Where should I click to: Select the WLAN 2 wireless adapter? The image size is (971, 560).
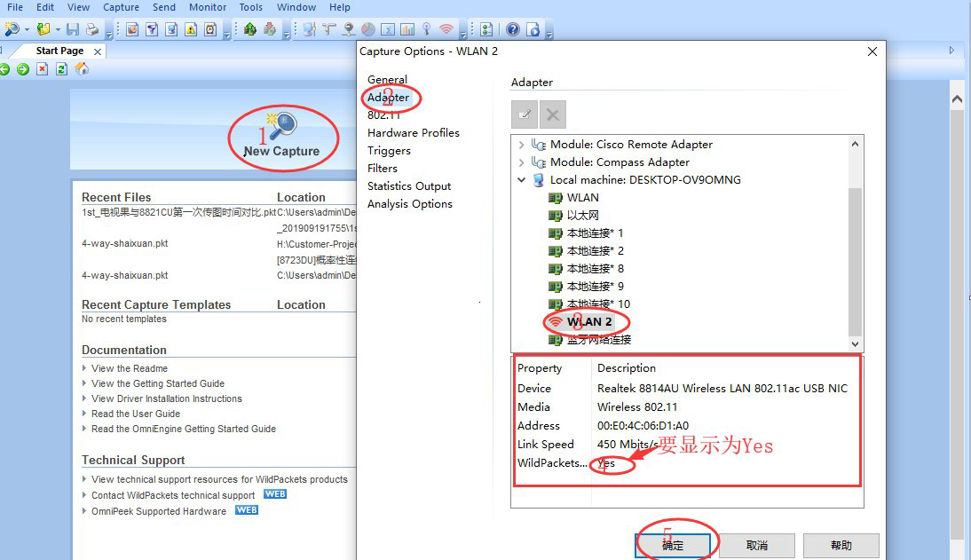tap(589, 322)
